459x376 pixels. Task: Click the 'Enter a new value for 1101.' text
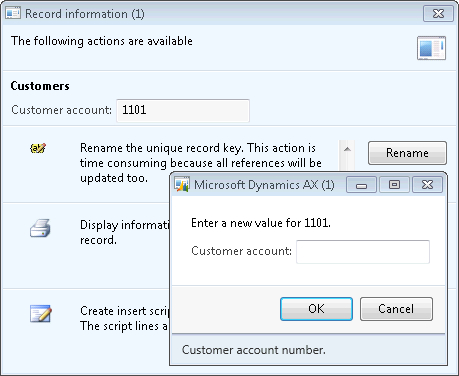(x=261, y=223)
